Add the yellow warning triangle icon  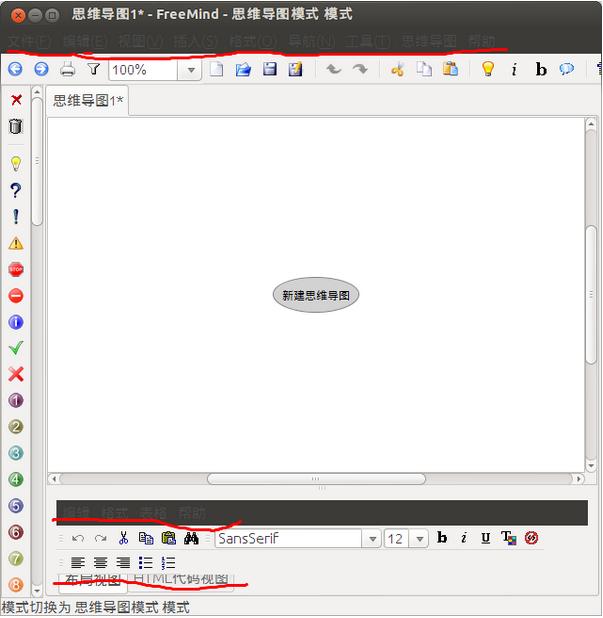(15, 243)
